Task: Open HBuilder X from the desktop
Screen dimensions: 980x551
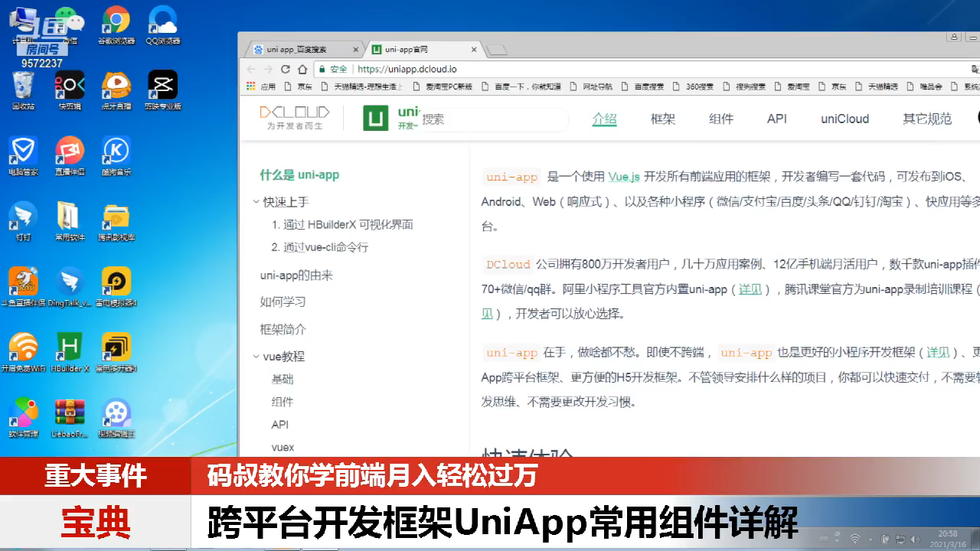Action: (69, 344)
